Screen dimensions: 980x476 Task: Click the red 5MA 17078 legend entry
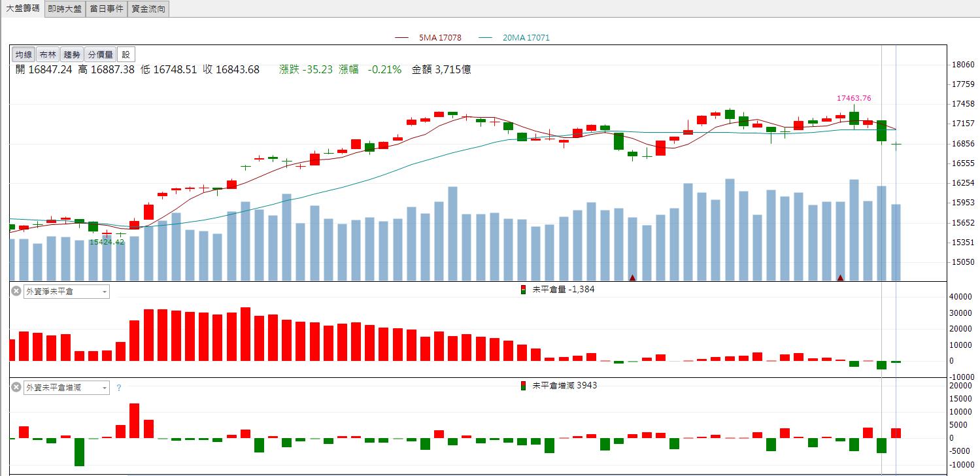pos(428,38)
